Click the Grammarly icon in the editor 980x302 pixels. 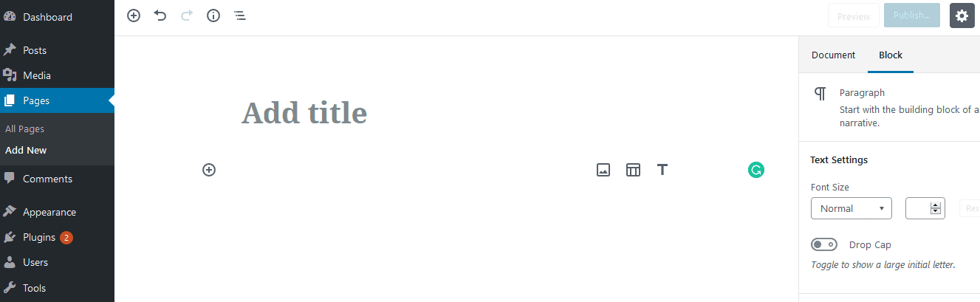[x=755, y=170]
